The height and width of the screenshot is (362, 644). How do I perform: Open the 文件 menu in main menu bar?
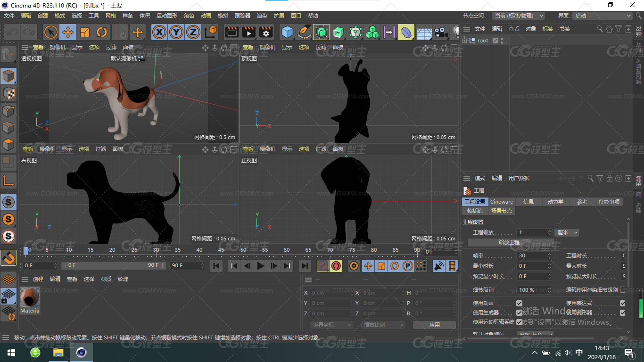point(9,16)
